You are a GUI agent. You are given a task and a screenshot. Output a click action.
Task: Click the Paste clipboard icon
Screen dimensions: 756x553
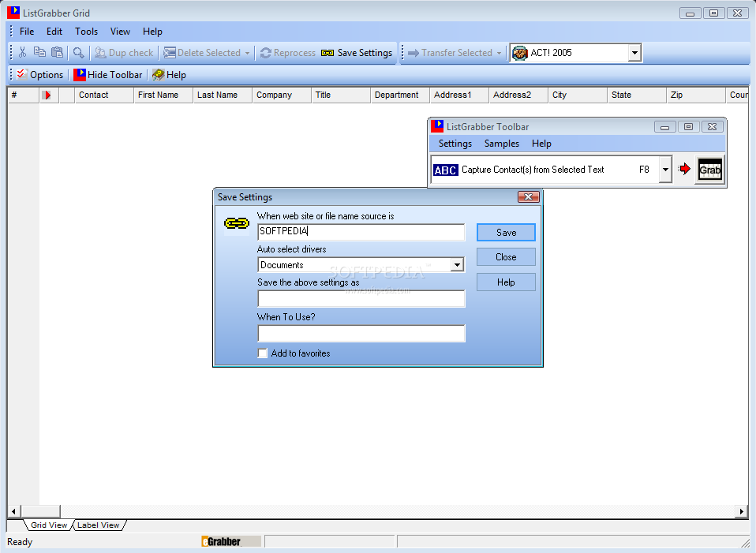[x=57, y=53]
